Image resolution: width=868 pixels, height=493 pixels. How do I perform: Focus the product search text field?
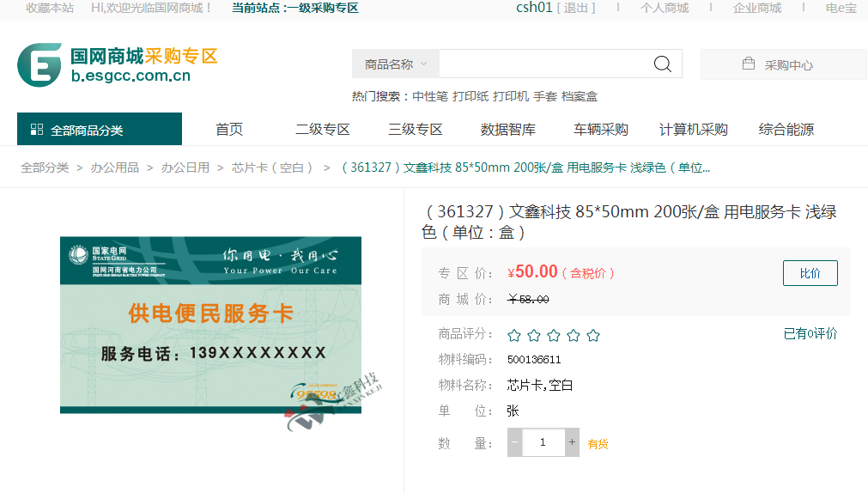541,64
